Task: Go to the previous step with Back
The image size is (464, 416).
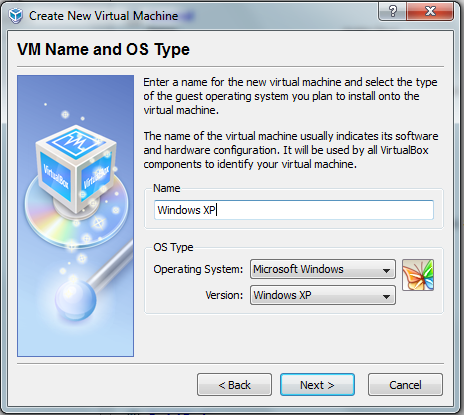Action: [234, 385]
